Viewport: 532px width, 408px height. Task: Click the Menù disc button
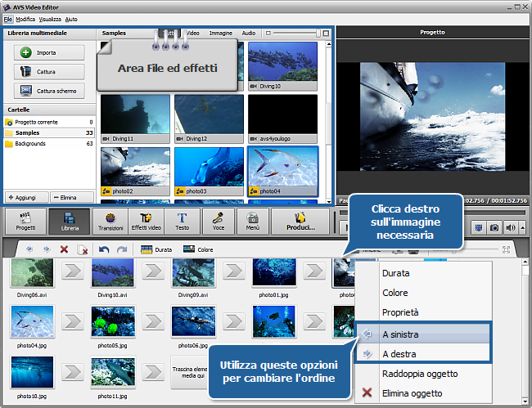pyautogui.click(x=254, y=222)
